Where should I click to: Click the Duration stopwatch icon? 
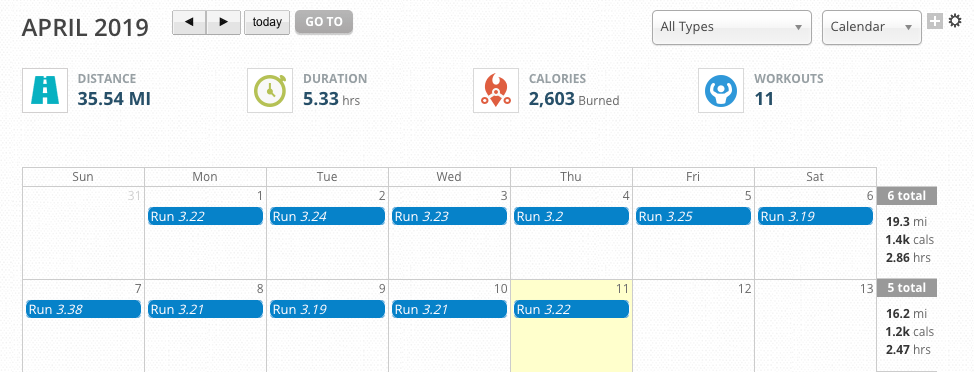[x=270, y=91]
